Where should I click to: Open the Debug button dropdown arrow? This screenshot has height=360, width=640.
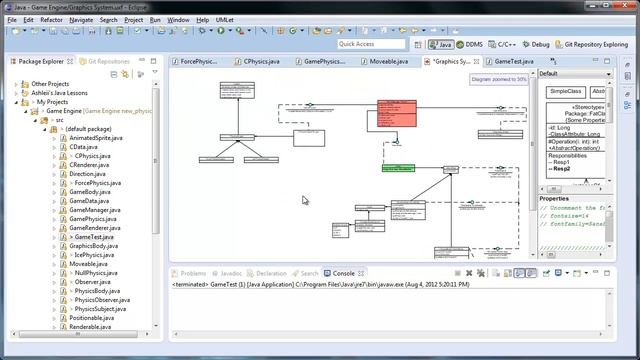point(211,31)
